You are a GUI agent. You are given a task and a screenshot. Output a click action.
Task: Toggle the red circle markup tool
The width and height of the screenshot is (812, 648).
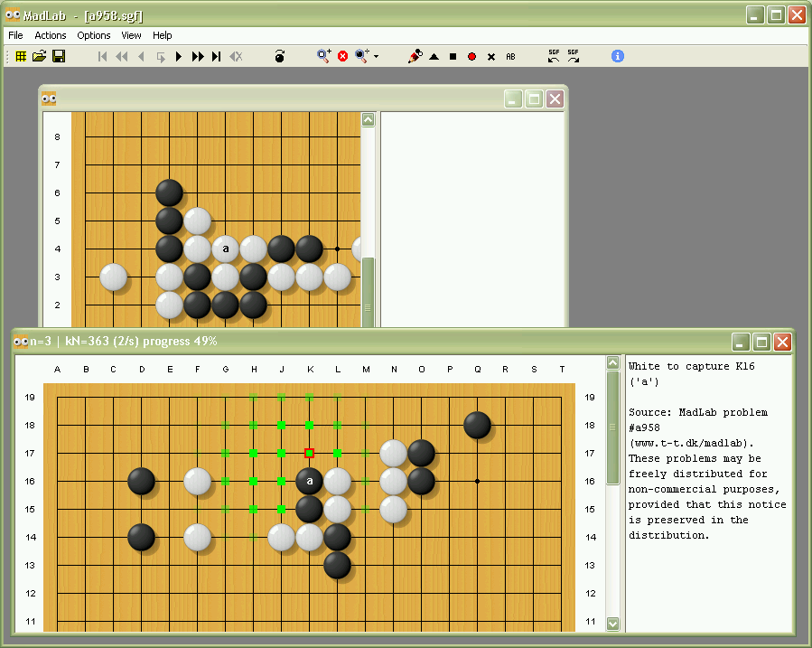tap(471, 56)
